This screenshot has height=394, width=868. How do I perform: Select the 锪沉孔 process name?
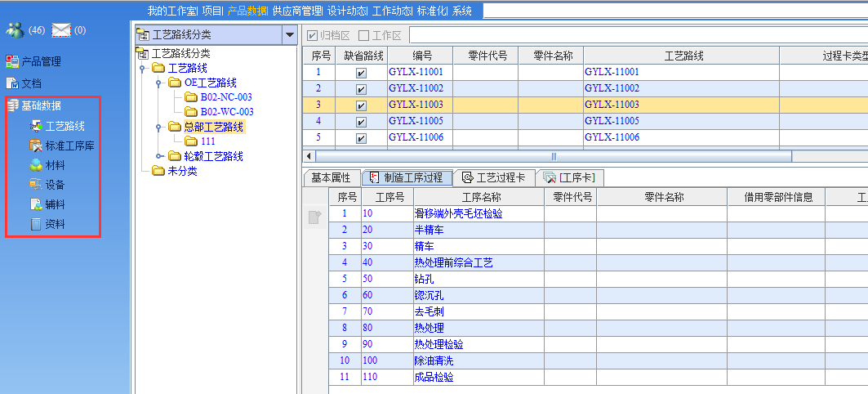(429, 295)
